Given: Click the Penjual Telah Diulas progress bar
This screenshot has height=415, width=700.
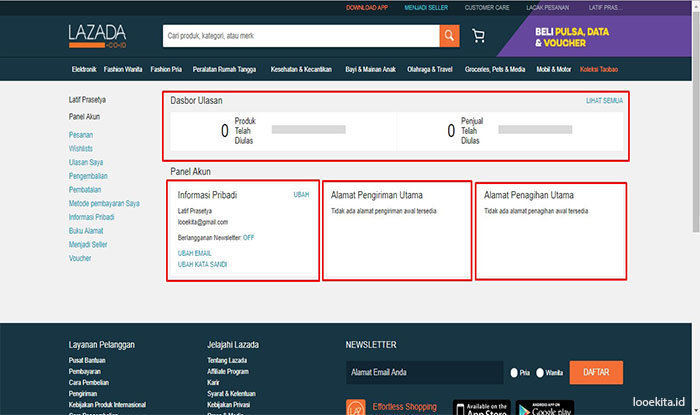Looking at the screenshot, I should click(x=535, y=129).
